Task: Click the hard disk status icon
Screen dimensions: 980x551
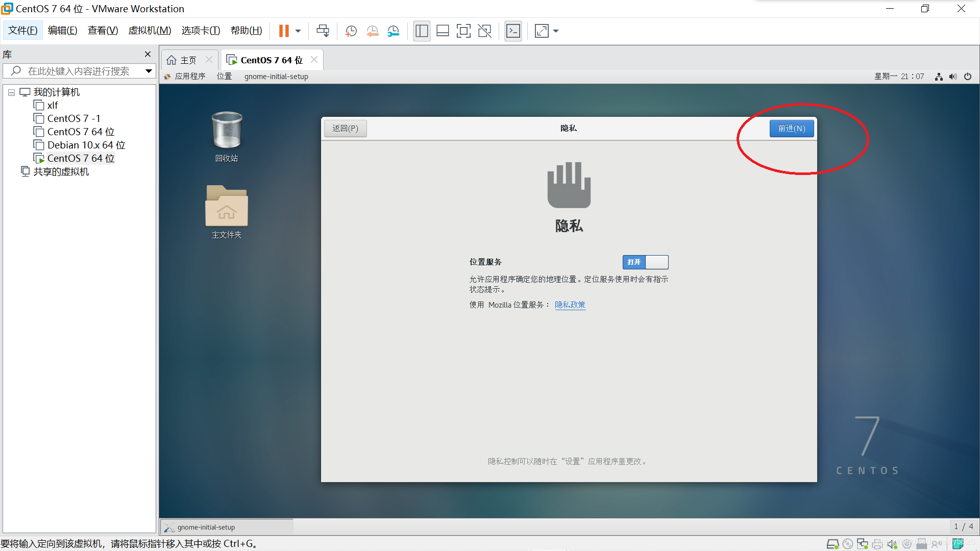Action: coord(832,544)
